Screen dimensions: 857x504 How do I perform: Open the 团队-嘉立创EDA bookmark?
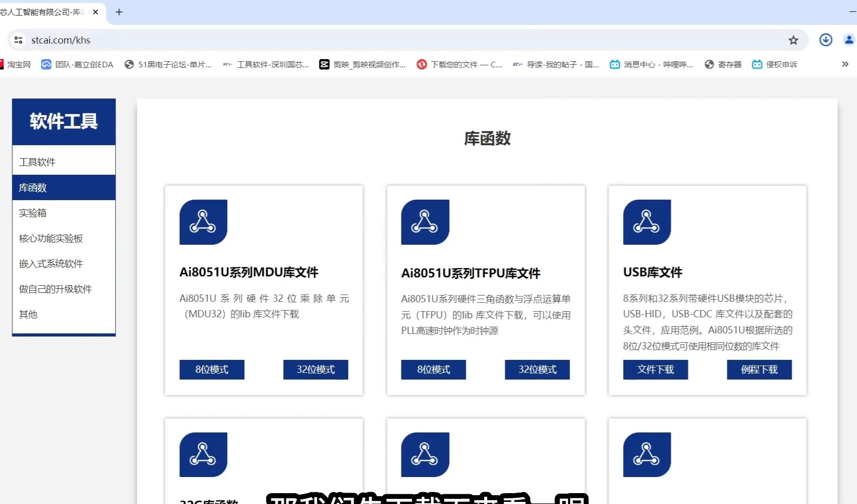[77, 64]
